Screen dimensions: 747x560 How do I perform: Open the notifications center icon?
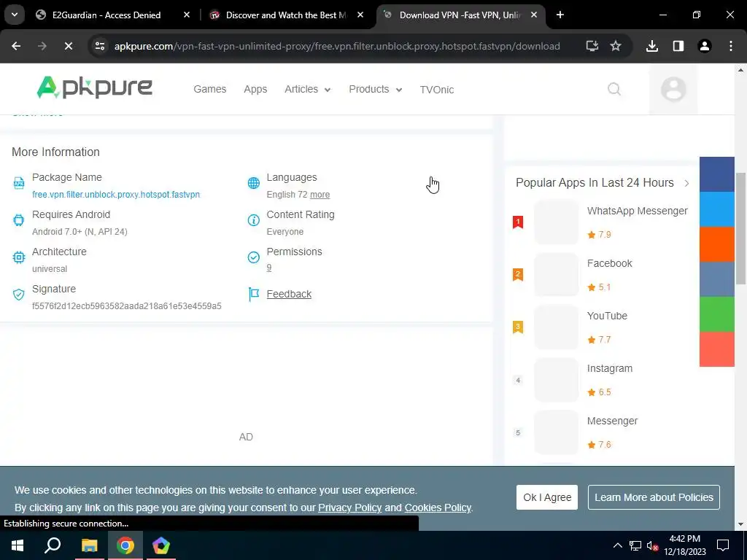coord(723,545)
